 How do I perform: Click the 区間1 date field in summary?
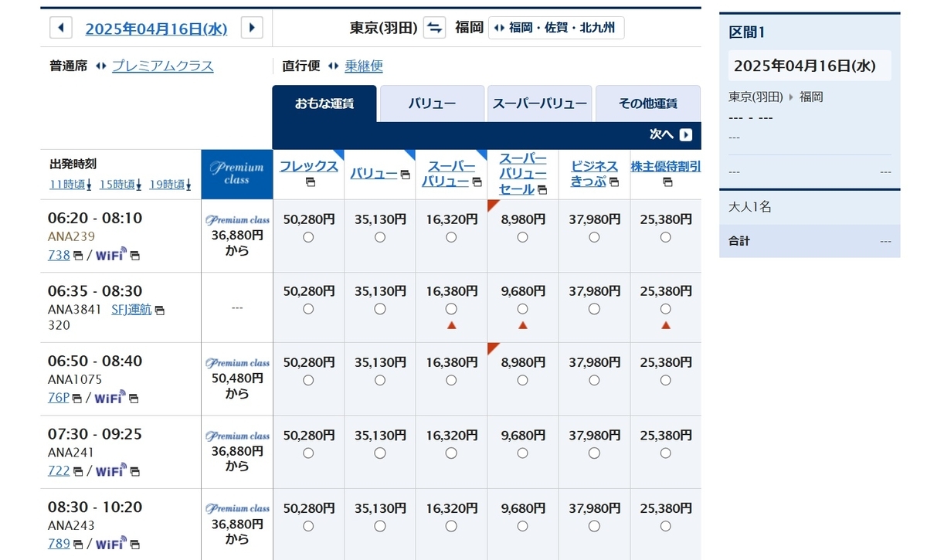(x=810, y=66)
